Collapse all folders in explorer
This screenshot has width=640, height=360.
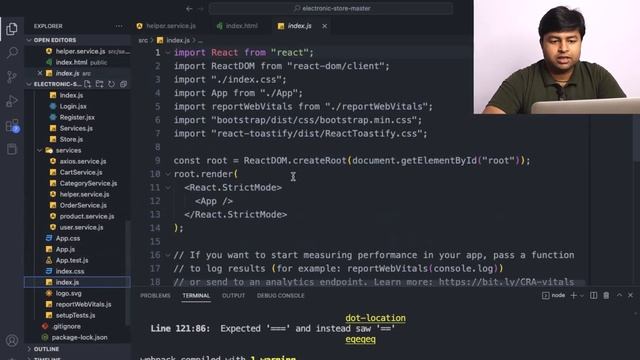(x=123, y=84)
